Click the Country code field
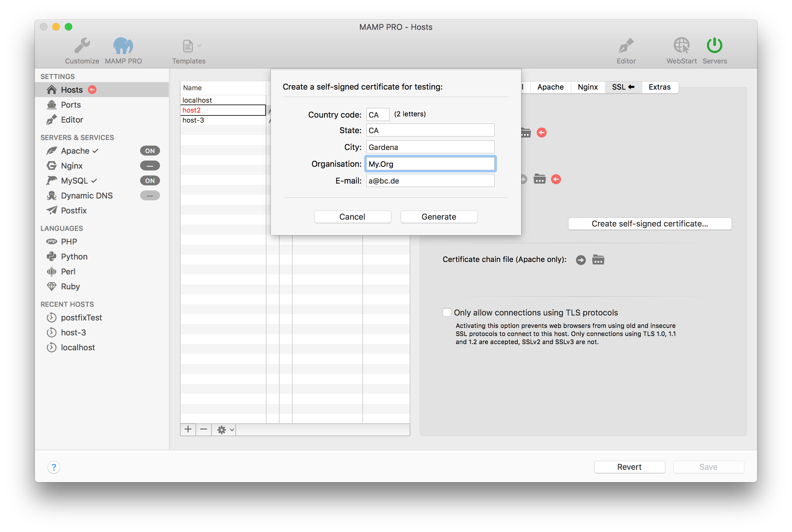The height and width of the screenshot is (532, 792). click(378, 115)
